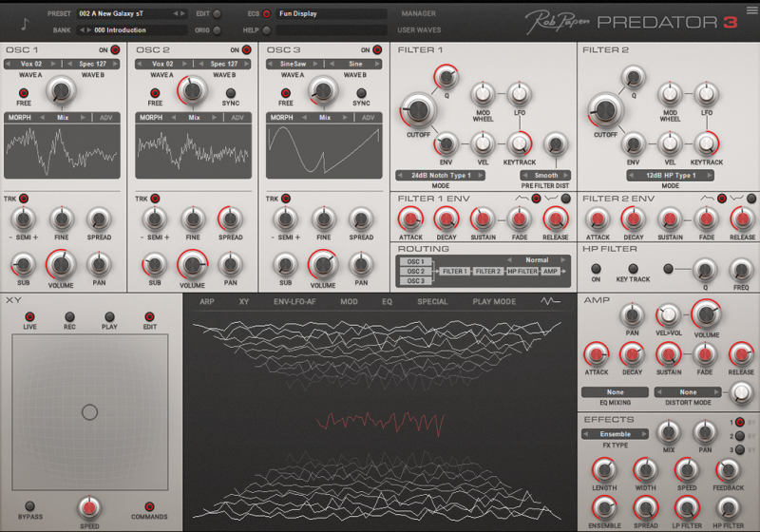Toggle OSC 3 ON button
This screenshot has width=760, height=532.
click(x=376, y=50)
